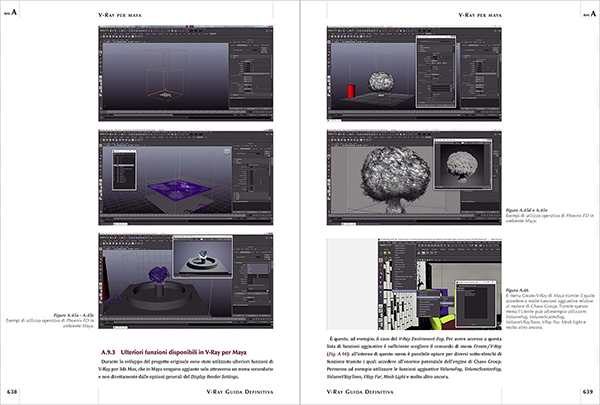Image resolution: width=600 pixels, height=405 pixels.
Task: Click the floating list popup in the purple liquid screenshot
Action: point(124,170)
